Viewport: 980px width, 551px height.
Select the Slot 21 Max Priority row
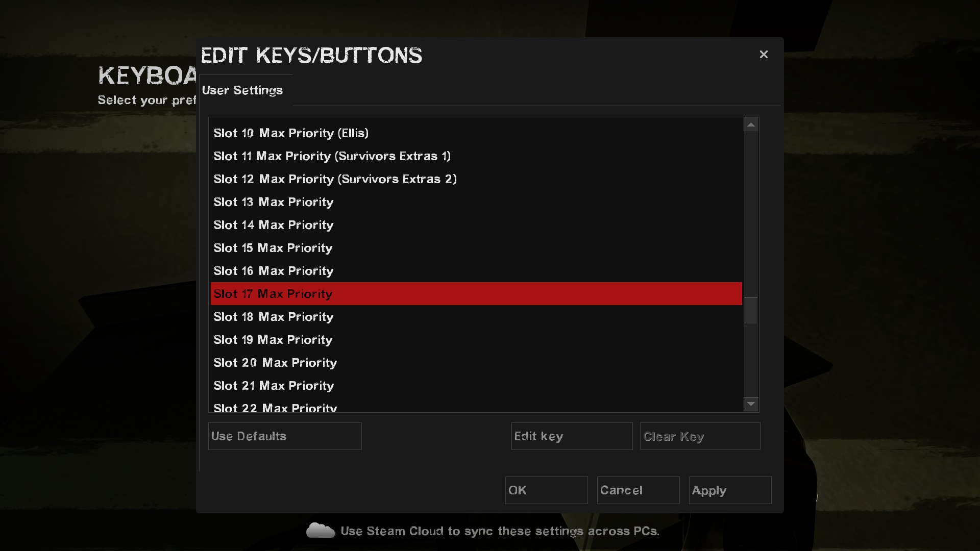[x=274, y=386]
